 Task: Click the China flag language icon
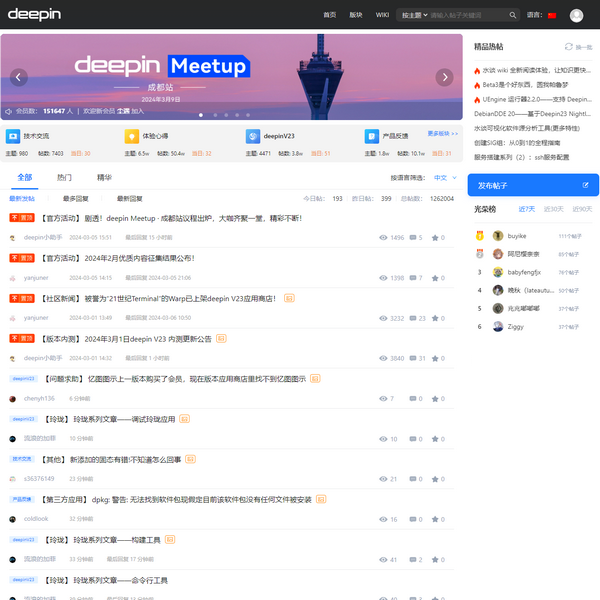(x=552, y=15)
